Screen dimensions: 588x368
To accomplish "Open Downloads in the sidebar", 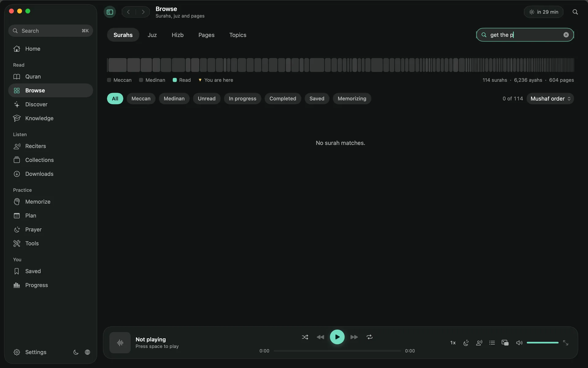I will 51,174.
